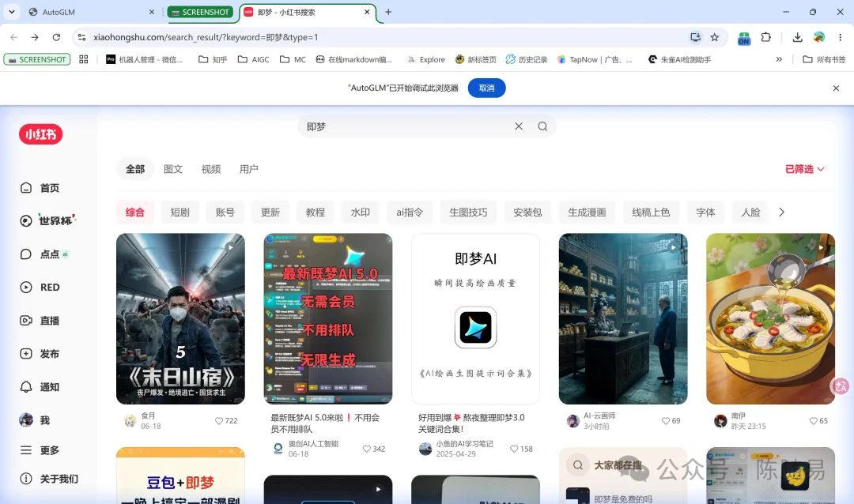Select the 字体 filter chip
Viewport: 854px width, 504px height.
[x=705, y=213]
